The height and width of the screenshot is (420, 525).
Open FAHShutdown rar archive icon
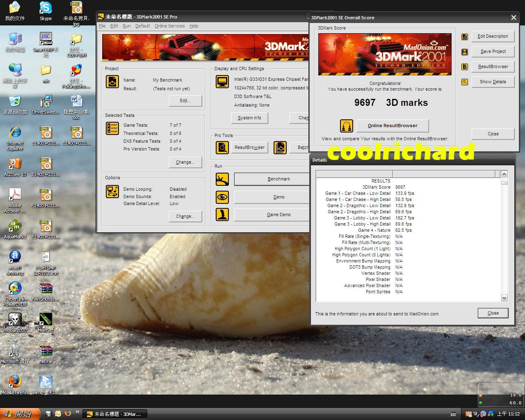click(46, 292)
